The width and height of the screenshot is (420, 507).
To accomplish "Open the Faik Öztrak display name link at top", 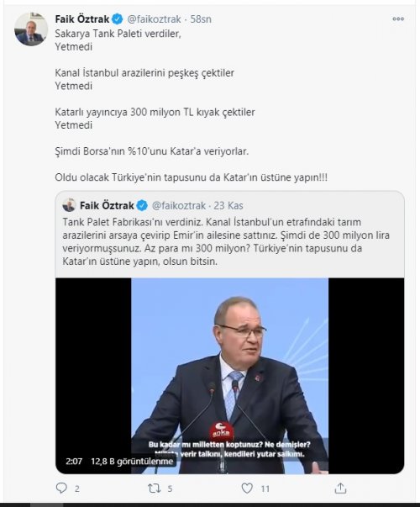I will tap(82, 19).
